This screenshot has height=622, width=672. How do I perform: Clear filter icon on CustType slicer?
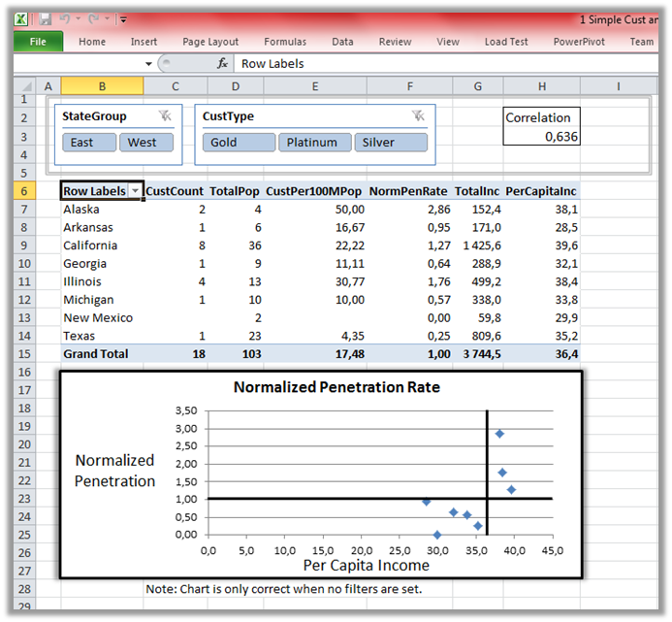point(418,116)
